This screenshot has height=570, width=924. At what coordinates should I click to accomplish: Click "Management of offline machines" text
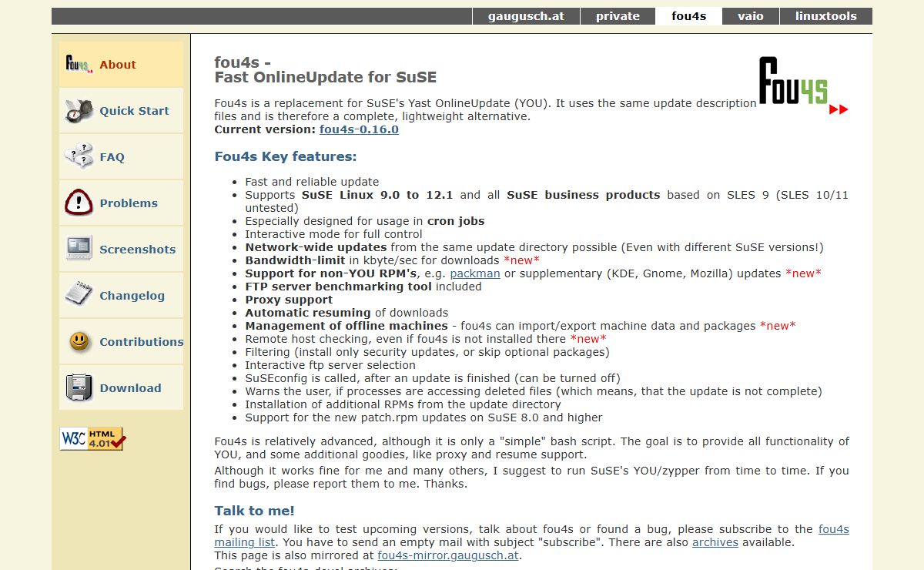(346, 326)
